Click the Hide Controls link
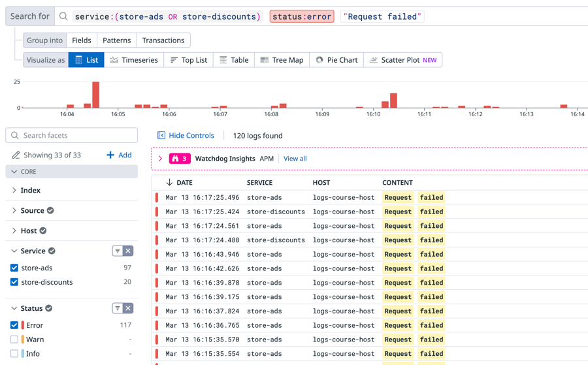 tap(191, 135)
